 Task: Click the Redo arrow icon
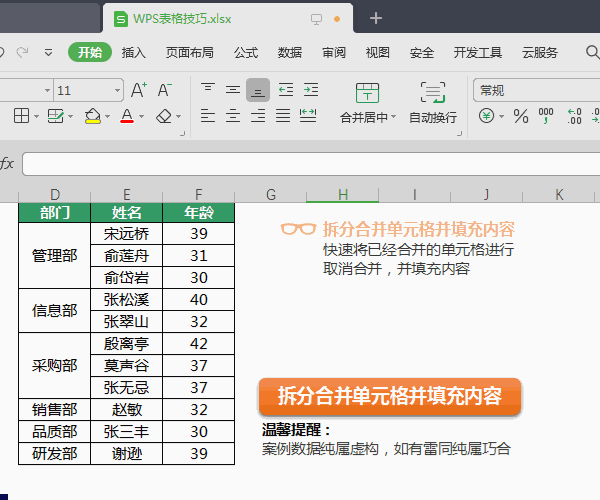point(23,52)
